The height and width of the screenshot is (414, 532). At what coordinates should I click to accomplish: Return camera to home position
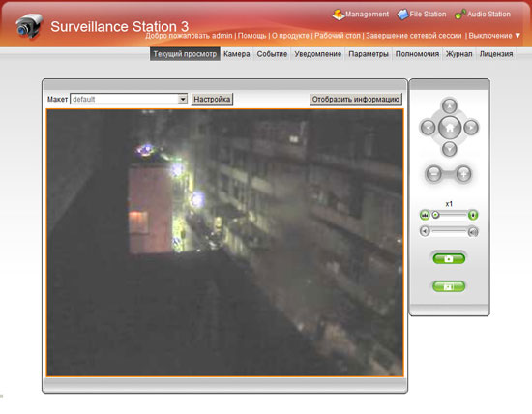click(450, 128)
